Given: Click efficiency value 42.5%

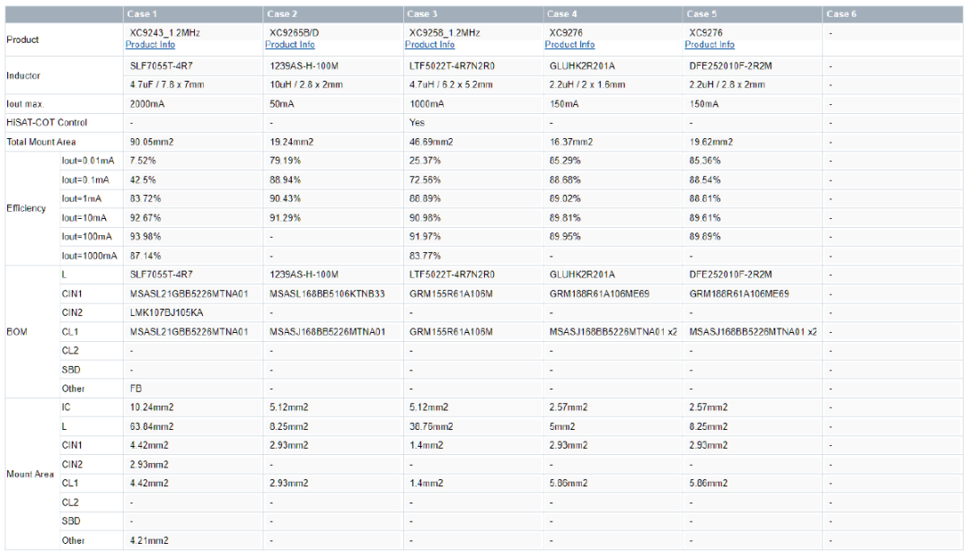Looking at the screenshot, I should [x=143, y=179].
